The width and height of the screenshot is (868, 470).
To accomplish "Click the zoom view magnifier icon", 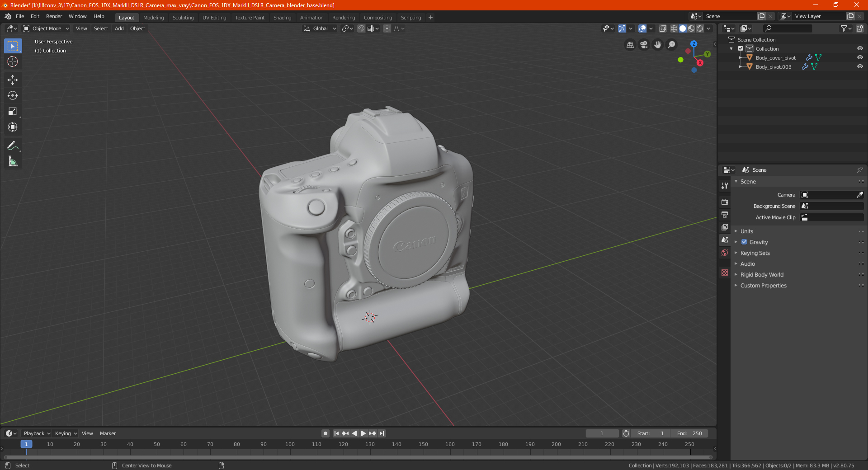I will click(x=672, y=45).
